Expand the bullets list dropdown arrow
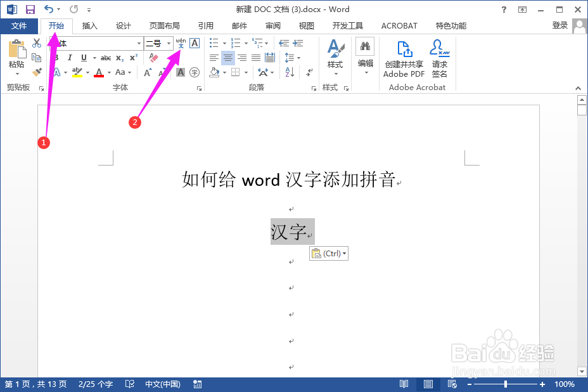The width and height of the screenshot is (588, 392). click(224, 44)
